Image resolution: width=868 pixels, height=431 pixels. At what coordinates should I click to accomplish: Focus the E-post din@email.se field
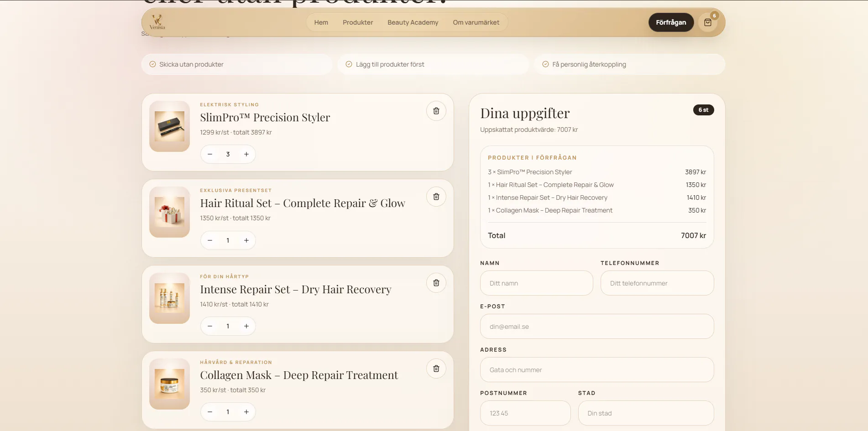597,327
